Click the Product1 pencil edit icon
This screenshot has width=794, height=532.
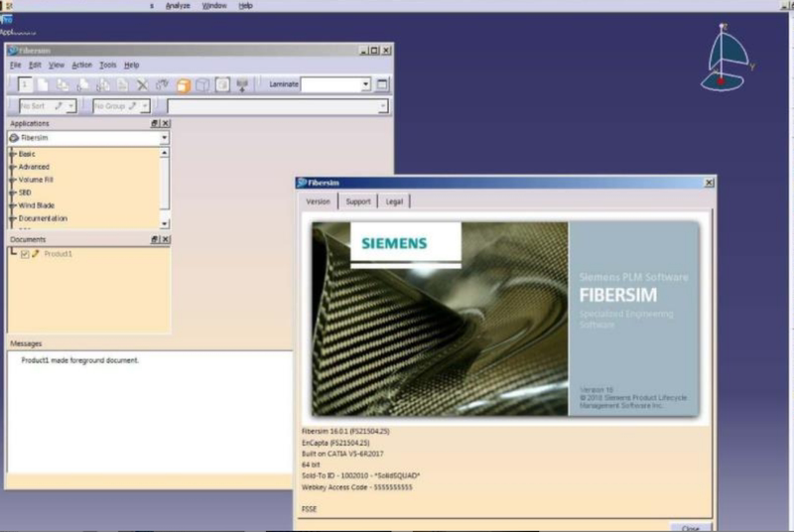[36, 254]
